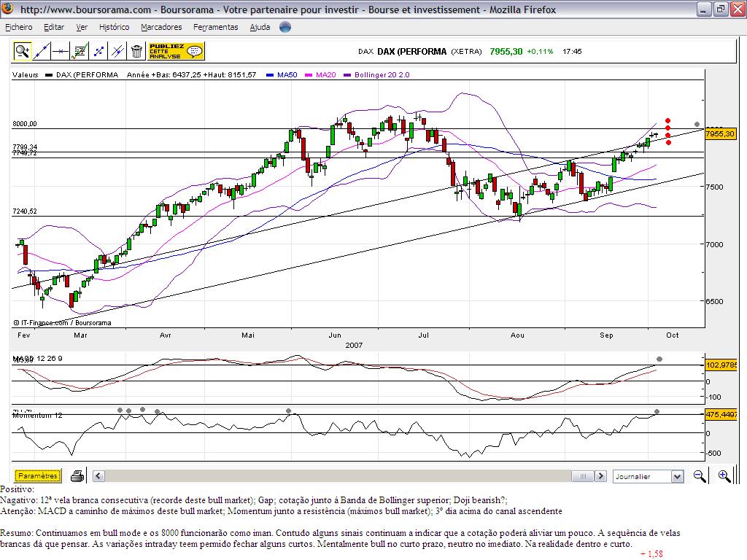Select the horizontal line tool
The width and height of the screenshot is (747, 560).
click(60, 51)
